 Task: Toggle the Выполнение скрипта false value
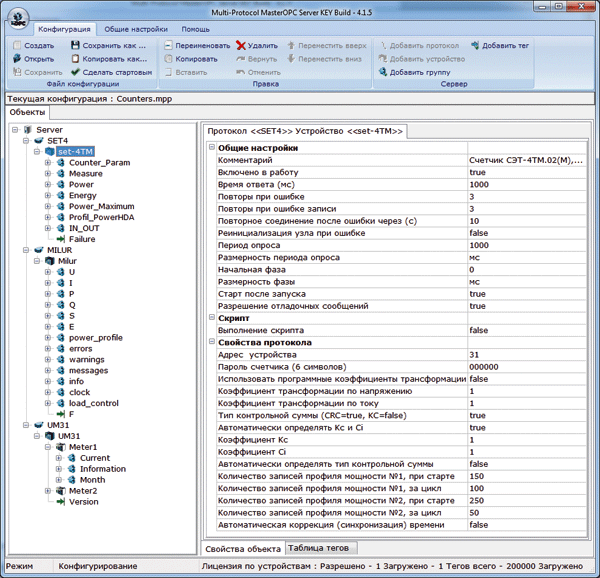click(x=527, y=330)
